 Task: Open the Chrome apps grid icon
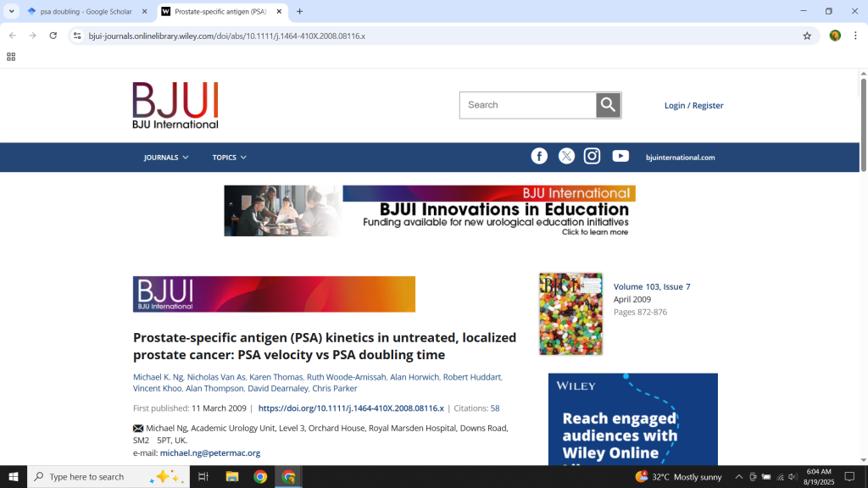[11, 57]
